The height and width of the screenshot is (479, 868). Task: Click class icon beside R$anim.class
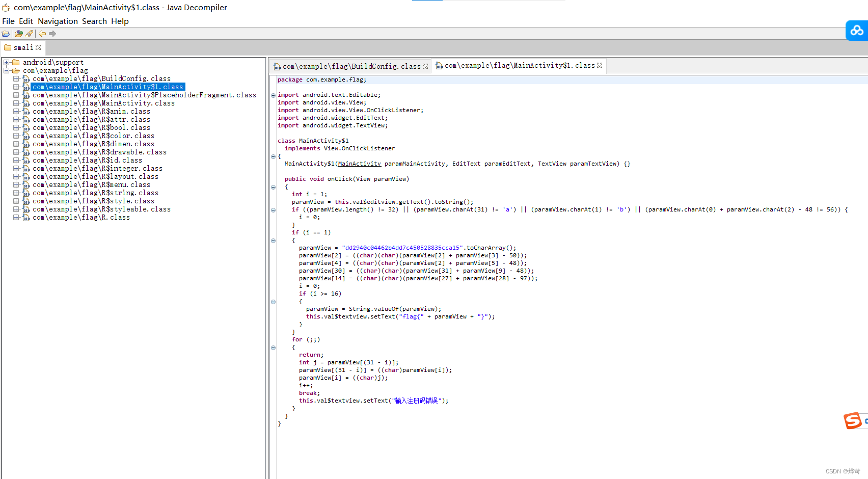coord(26,111)
